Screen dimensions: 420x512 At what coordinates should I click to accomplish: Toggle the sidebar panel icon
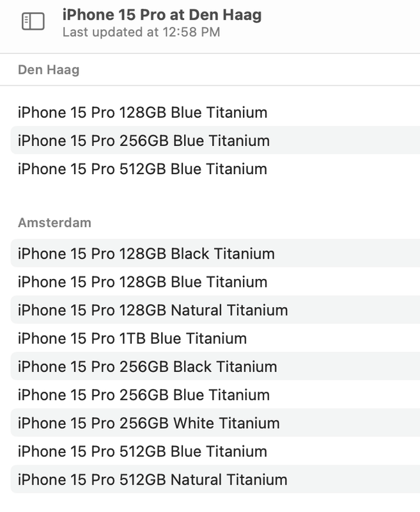33,22
